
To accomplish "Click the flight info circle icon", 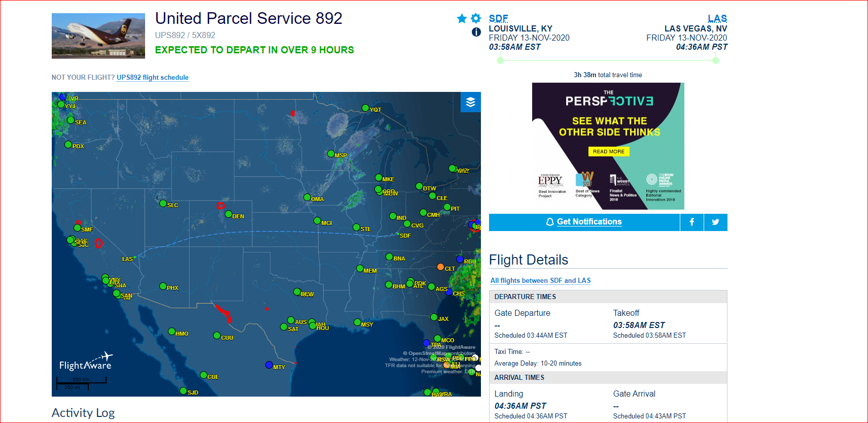I will [x=476, y=32].
